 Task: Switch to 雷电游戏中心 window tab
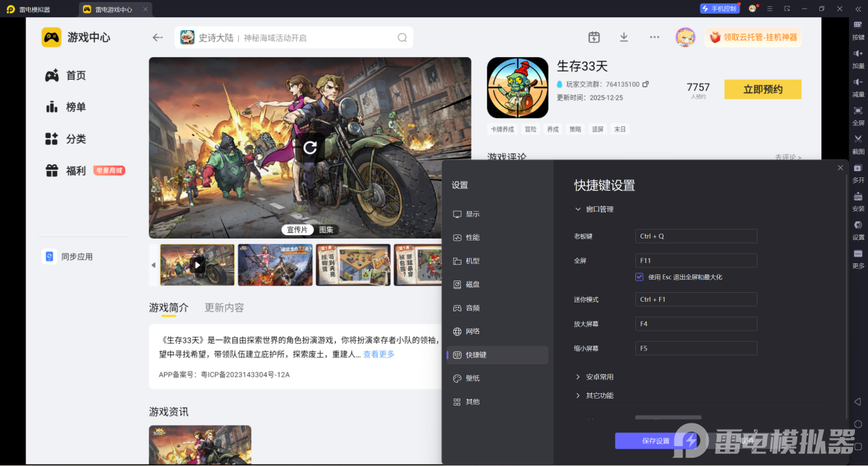tap(115, 9)
